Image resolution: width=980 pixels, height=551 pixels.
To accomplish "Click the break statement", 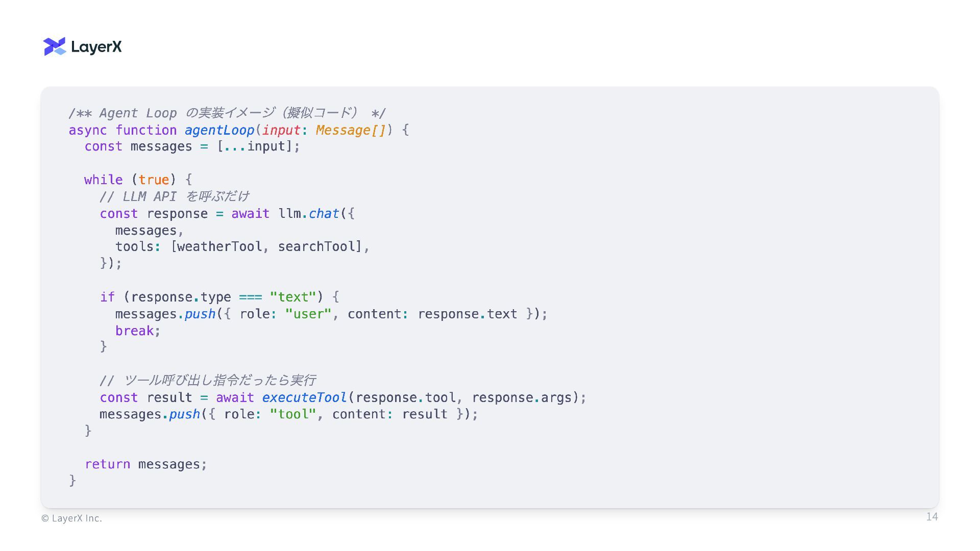I will coord(134,331).
